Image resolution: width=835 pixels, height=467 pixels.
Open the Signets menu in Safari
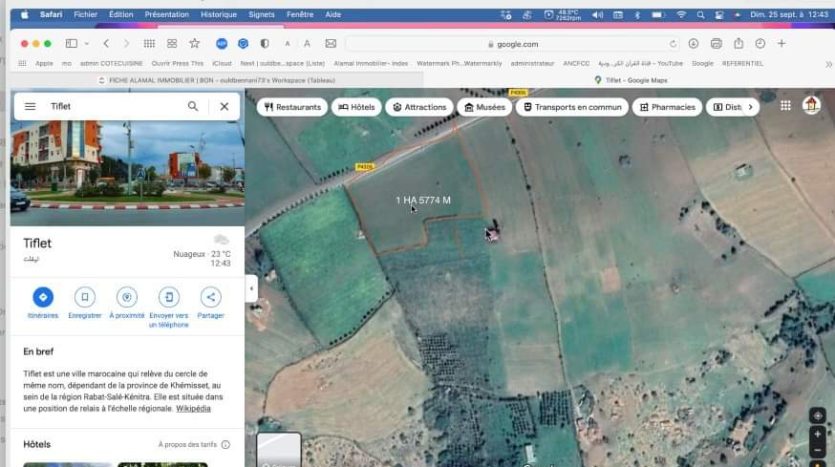(x=261, y=15)
